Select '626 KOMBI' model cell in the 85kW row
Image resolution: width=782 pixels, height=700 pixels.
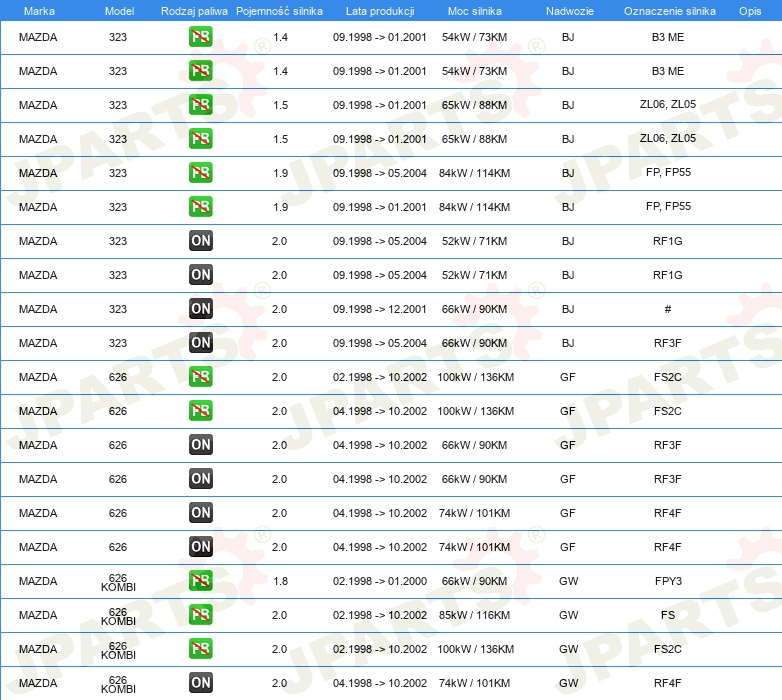tap(118, 616)
